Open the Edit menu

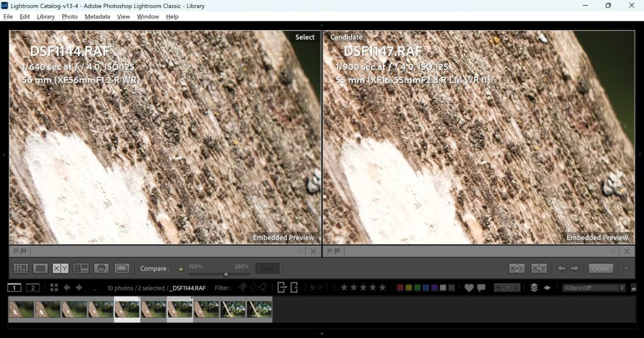tap(25, 16)
